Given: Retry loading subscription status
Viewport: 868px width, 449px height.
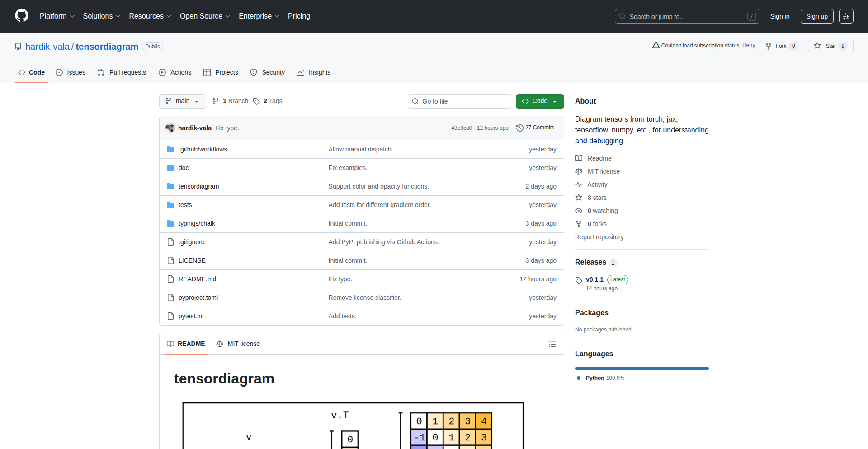Looking at the screenshot, I should tap(748, 45).
